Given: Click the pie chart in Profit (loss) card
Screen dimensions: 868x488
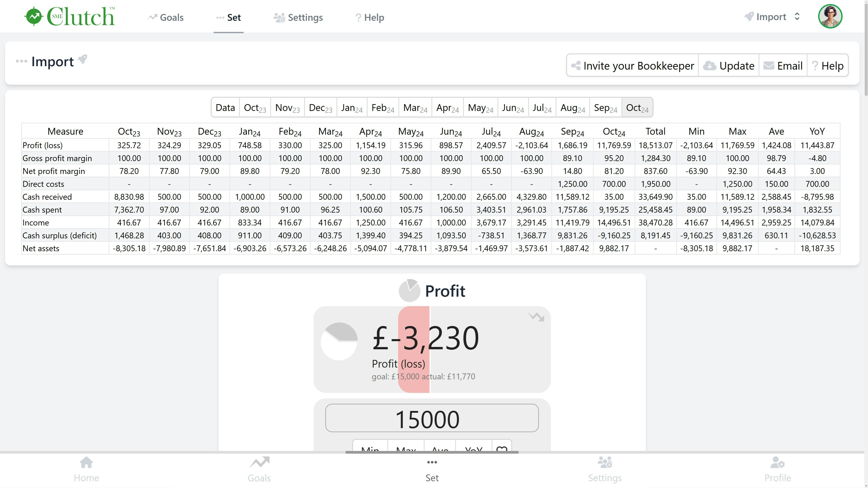Looking at the screenshot, I should (339, 342).
